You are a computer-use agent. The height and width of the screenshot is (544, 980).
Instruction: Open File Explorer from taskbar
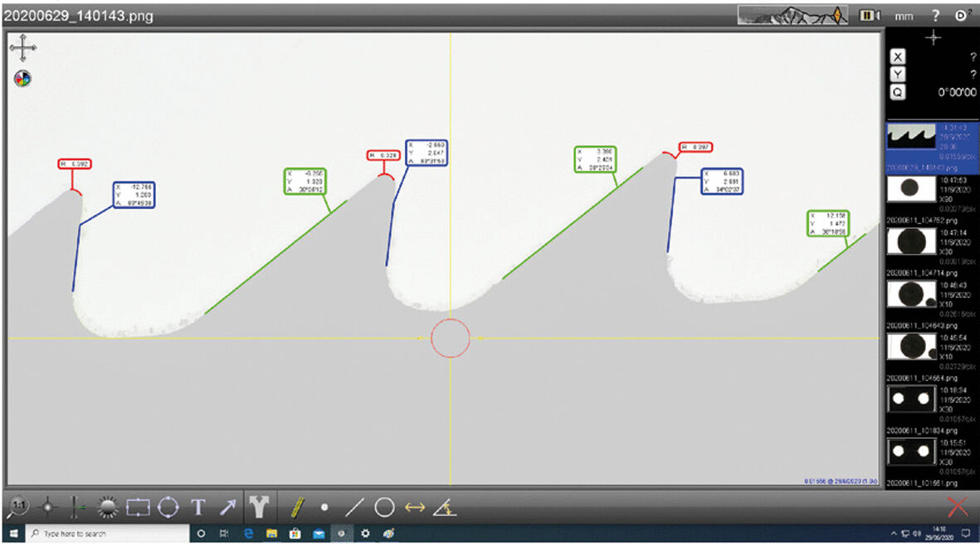271,533
